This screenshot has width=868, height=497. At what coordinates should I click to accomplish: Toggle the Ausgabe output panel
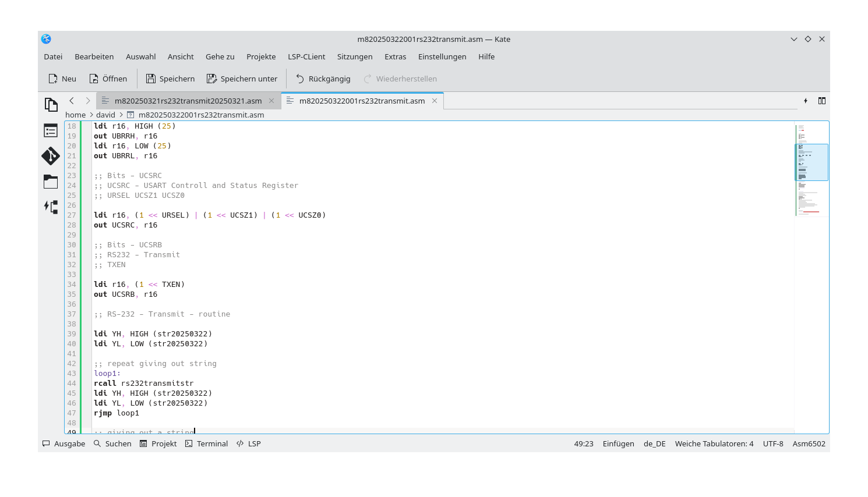pyautogui.click(x=63, y=443)
